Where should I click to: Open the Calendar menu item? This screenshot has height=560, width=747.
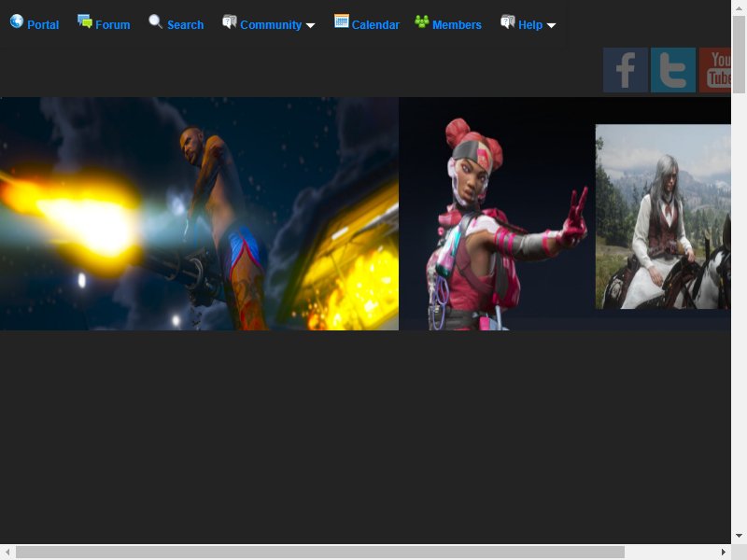pyautogui.click(x=375, y=25)
